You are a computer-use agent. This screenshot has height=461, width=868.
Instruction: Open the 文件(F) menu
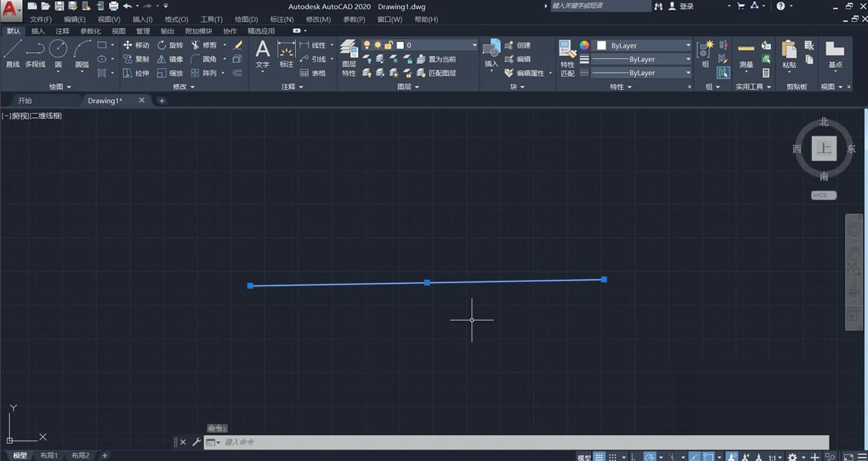point(40,20)
